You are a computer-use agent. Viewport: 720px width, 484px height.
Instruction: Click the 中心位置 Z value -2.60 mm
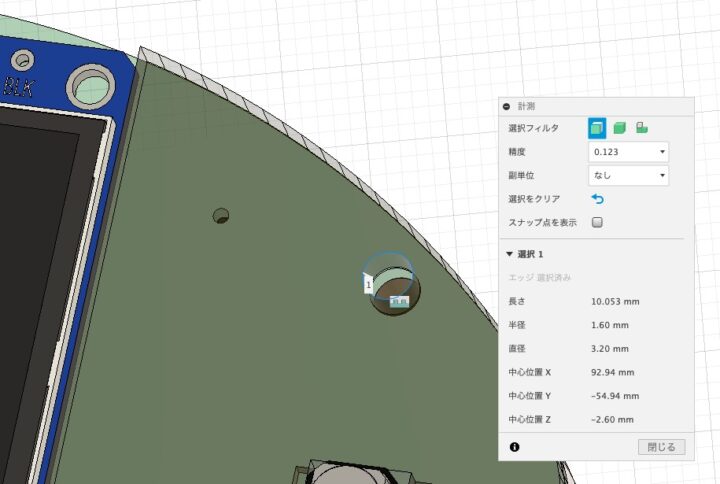pos(611,420)
